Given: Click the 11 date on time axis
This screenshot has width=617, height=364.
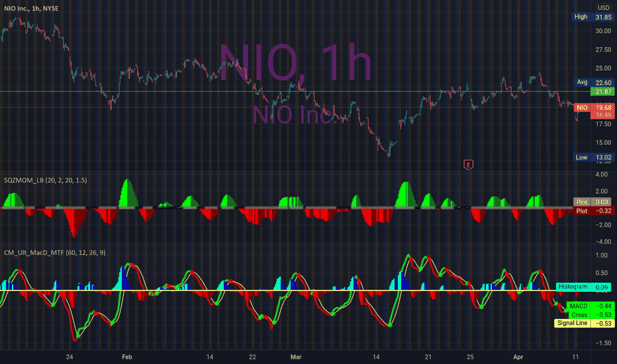Looking at the screenshot, I should (575, 357).
